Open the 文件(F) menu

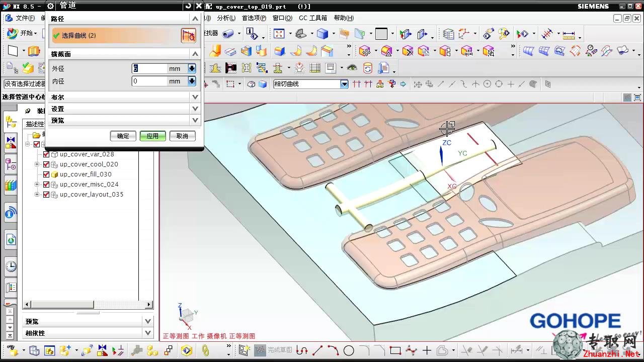(x=25, y=18)
